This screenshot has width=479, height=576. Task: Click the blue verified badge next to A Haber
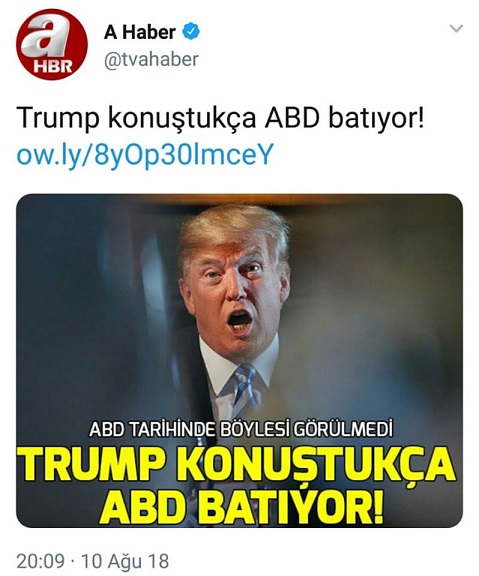coord(191,32)
